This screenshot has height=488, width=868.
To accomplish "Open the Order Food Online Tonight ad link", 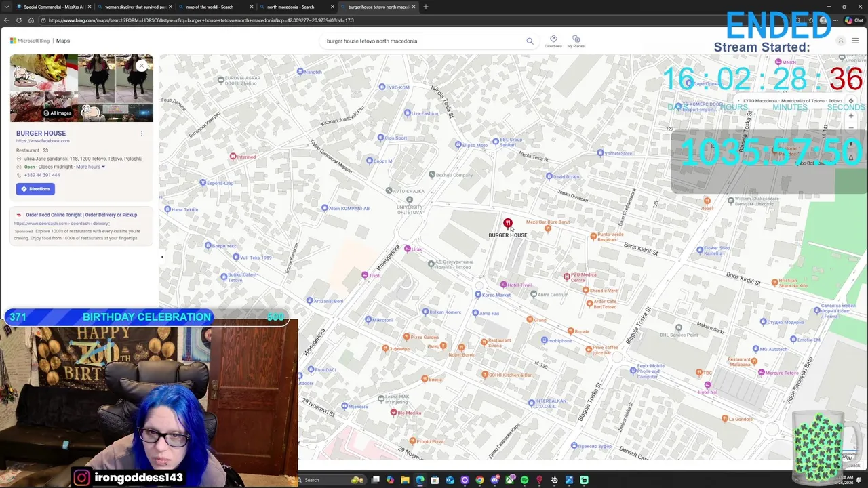I will (x=81, y=215).
